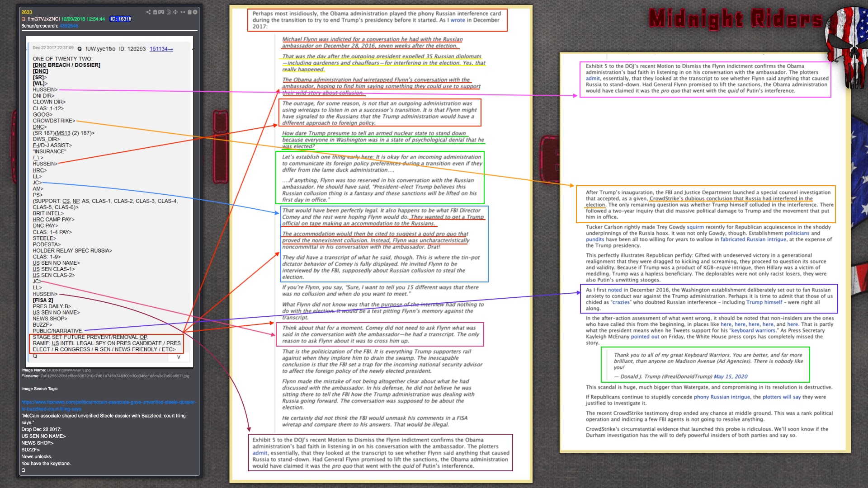Click the 'noted' link in the December 2016 paragraph
The height and width of the screenshot is (488, 868).
click(x=615, y=290)
